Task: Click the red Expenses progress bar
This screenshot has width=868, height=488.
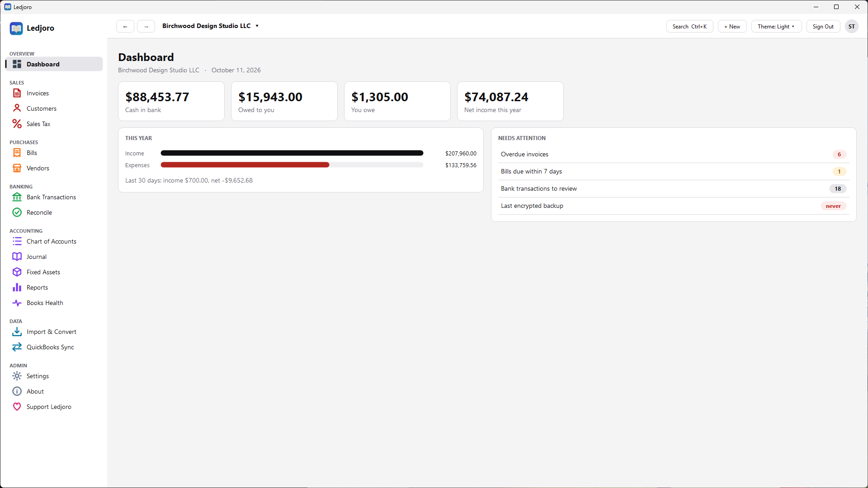Action: (245, 165)
